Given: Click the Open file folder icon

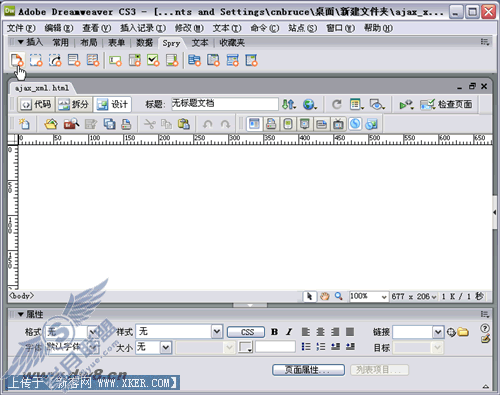Looking at the screenshot, I should [x=51, y=124].
